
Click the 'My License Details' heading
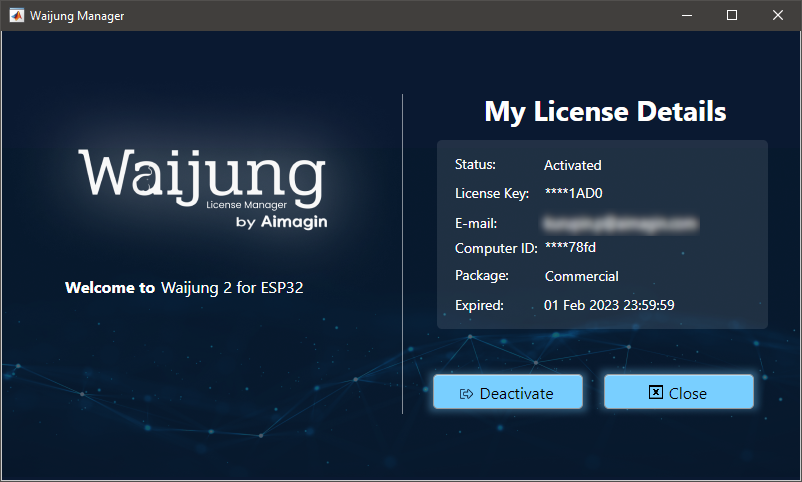[605, 112]
